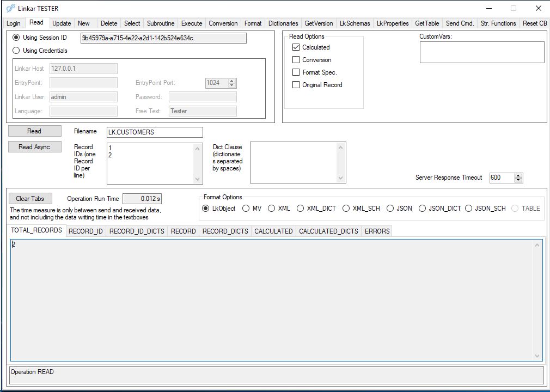Screen dimensions: 550x392
Task: Show the TOTAL_RECORDS result tab
Action: (36, 230)
